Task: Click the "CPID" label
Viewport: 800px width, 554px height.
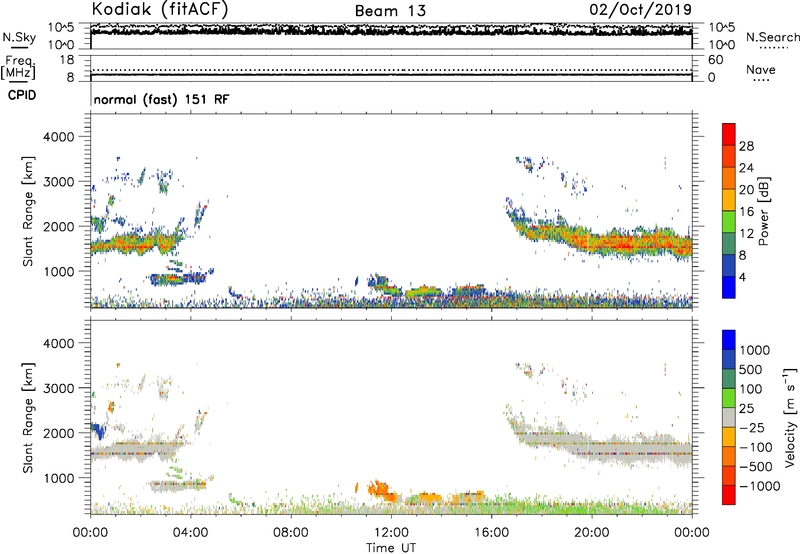Action: tap(22, 95)
